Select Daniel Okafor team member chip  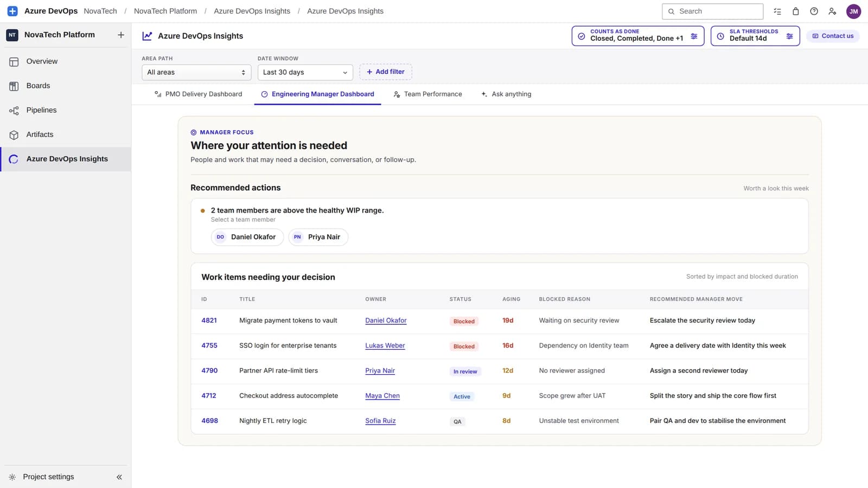tap(247, 237)
